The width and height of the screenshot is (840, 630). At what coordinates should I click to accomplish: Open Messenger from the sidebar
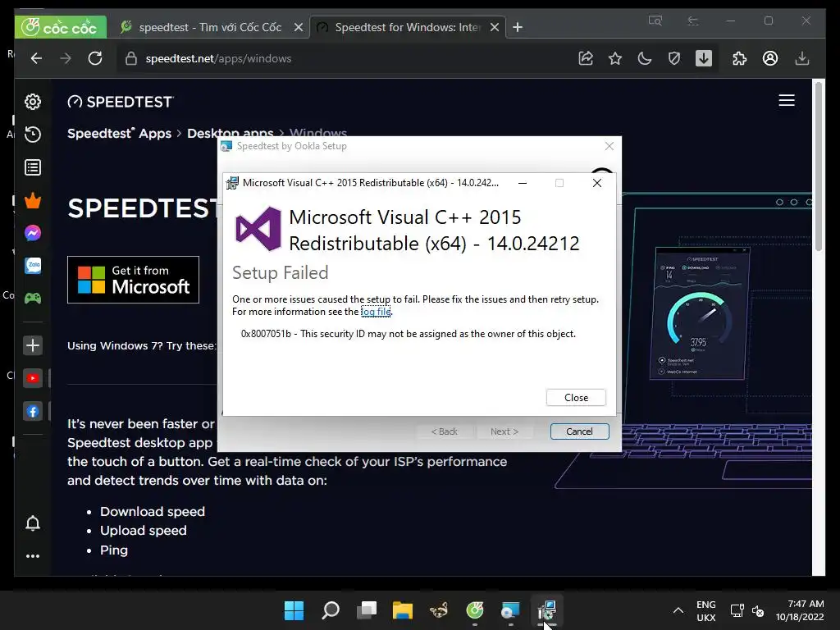33,233
